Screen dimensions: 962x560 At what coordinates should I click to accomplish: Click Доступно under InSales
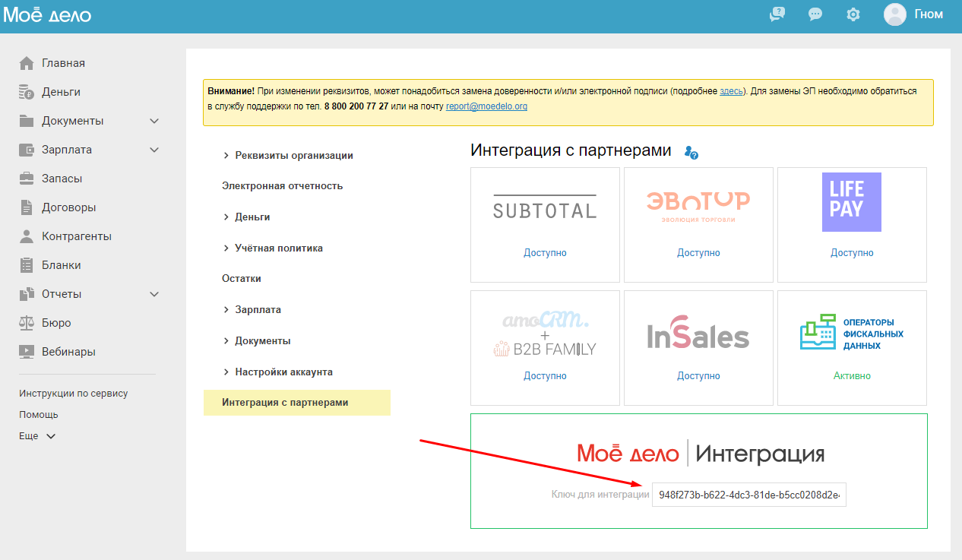tap(698, 375)
